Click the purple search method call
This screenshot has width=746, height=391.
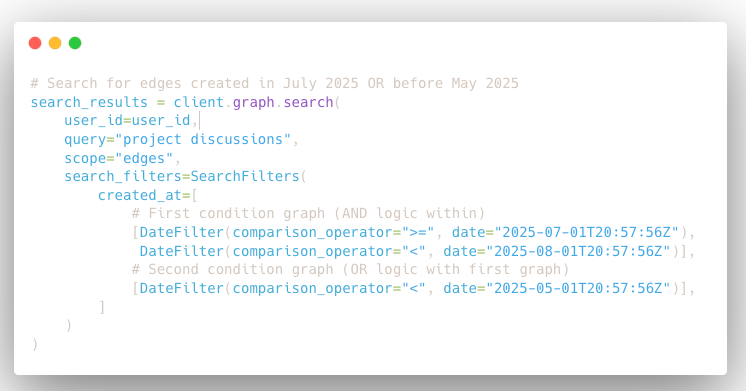(308, 102)
